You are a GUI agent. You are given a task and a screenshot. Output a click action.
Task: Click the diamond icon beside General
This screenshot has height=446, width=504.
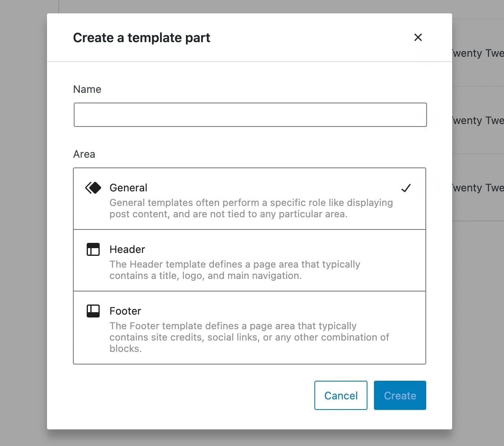(x=93, y=188)
